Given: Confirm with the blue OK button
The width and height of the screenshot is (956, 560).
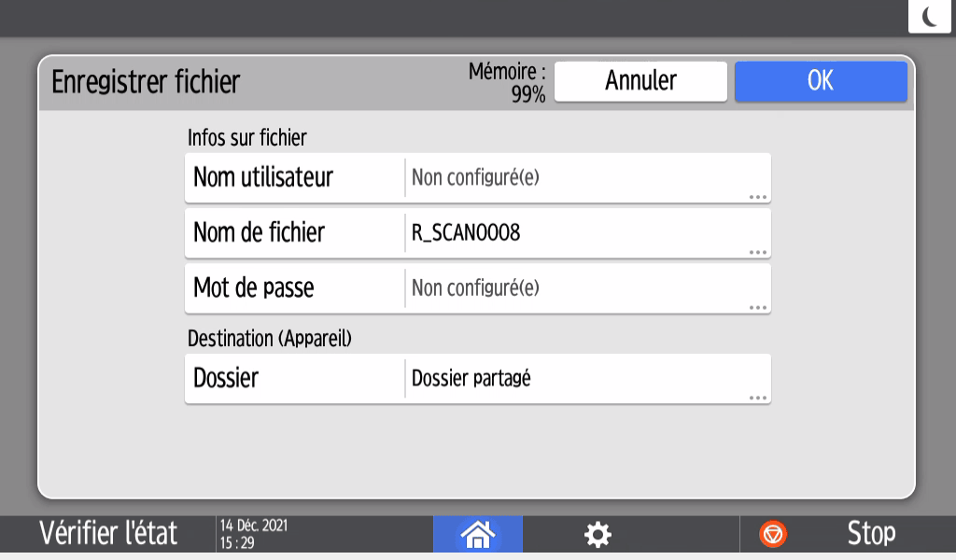Looking at the screenshot, I should pos(820,81).
